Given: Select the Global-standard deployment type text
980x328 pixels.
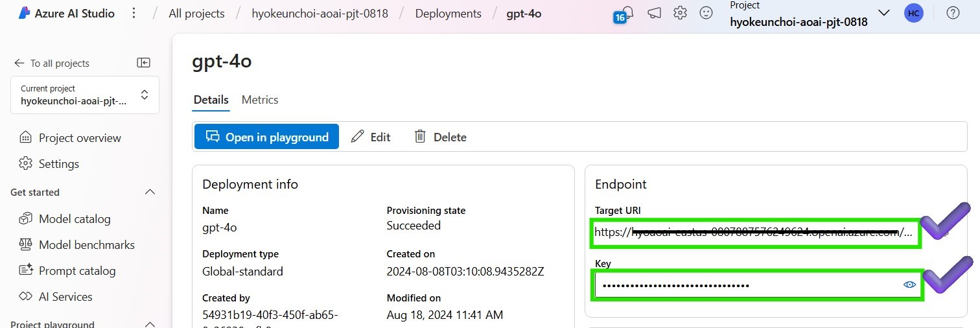Looking at the screenshot, I should click(x=242, y=271).
